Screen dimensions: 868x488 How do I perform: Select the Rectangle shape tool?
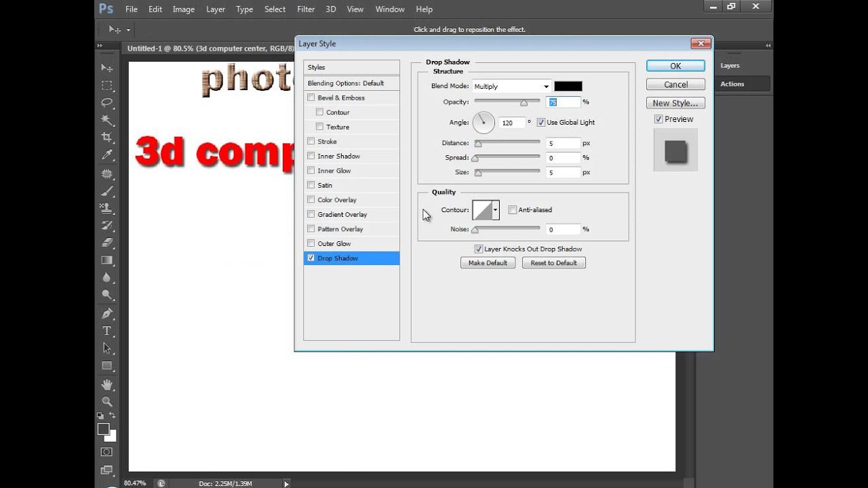pyautogui.click(x=107, y=366)
